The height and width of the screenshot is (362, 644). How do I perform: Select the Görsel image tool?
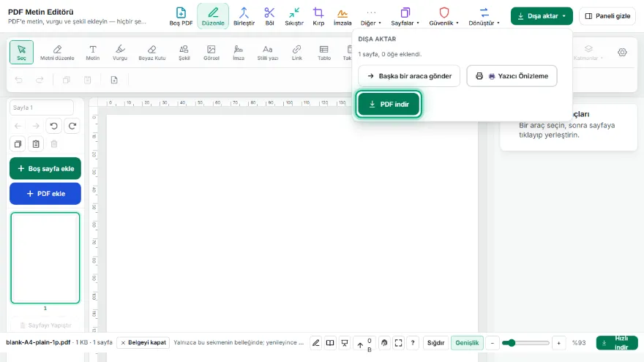click(211, 52)
